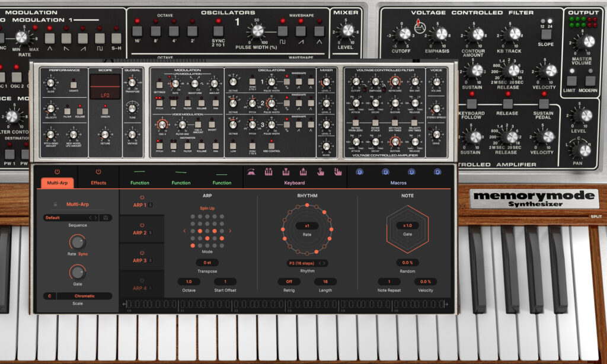Click the Multi-Arp Gate knob
The width and height of the screenshot is (607, 364).
[78, 272]
